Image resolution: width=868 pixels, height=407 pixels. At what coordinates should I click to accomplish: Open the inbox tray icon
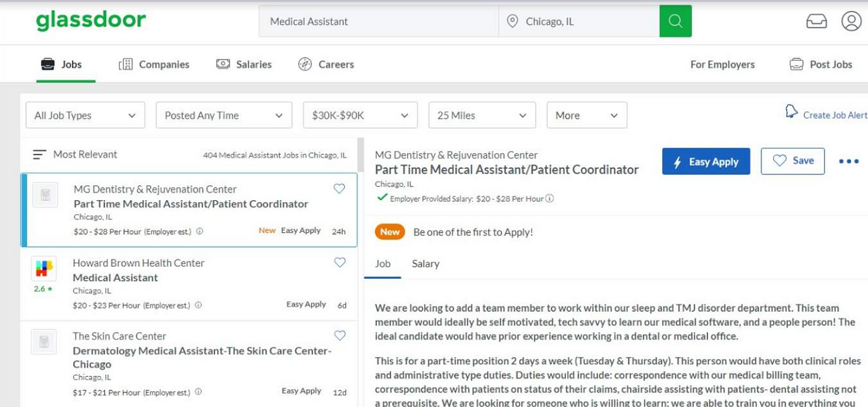tap(817, 21)
